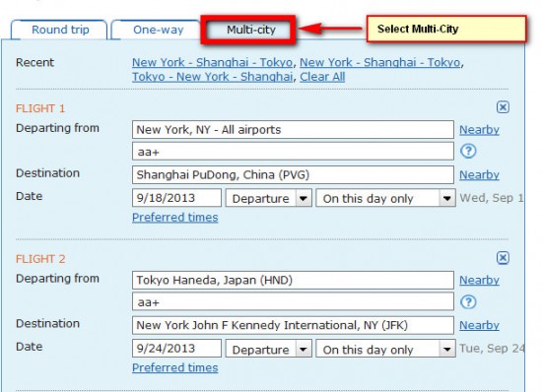Open Preferred times under Flight 2
542x392 pixels.
pyautogui.click(x=174, y=367)
